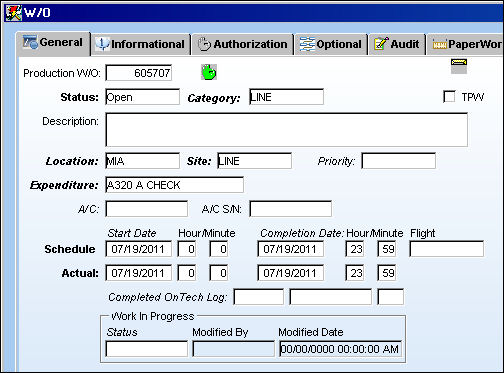Click the Schedule Start Date field

pyautogui.click(x=139, y=249)
